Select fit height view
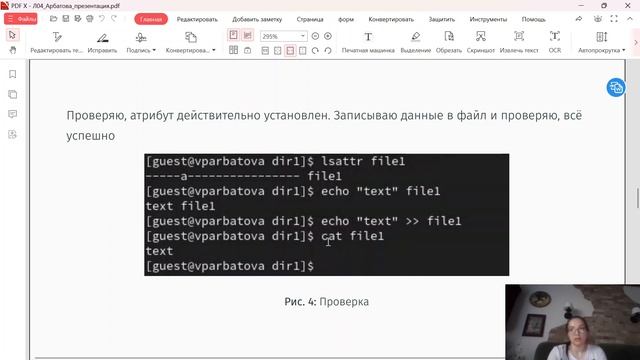This screenshot has width=640, height=360. (x=302, y=51)
